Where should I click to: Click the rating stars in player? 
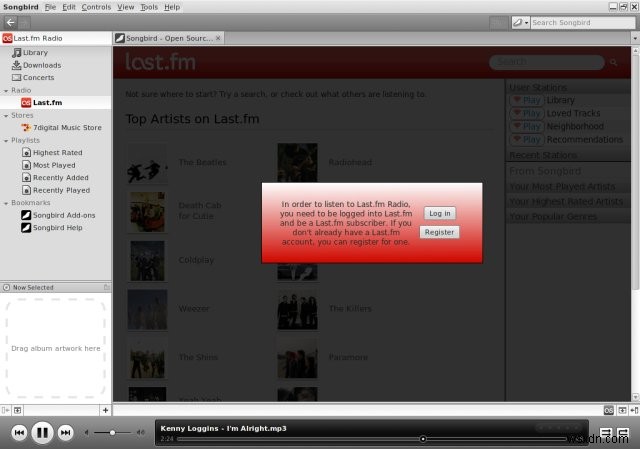[560, 427]
